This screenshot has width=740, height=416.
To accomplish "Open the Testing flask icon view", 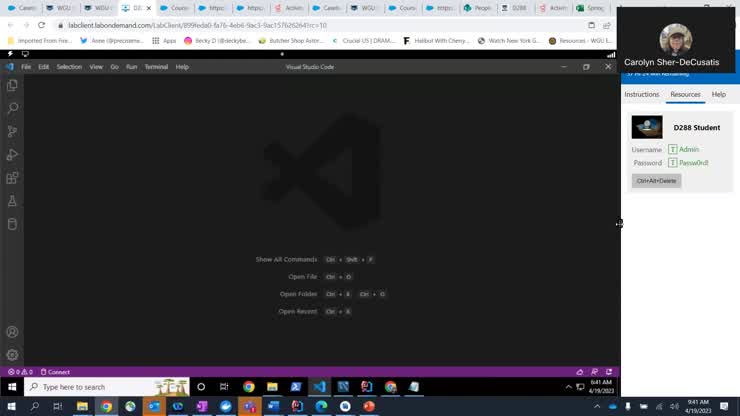I will [x=12, y=201].
